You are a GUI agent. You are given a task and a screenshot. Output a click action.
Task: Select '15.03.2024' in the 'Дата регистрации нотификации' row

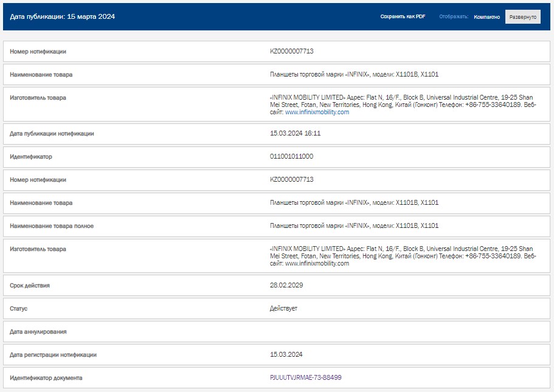pyautogui.click(x=286, y=354)
